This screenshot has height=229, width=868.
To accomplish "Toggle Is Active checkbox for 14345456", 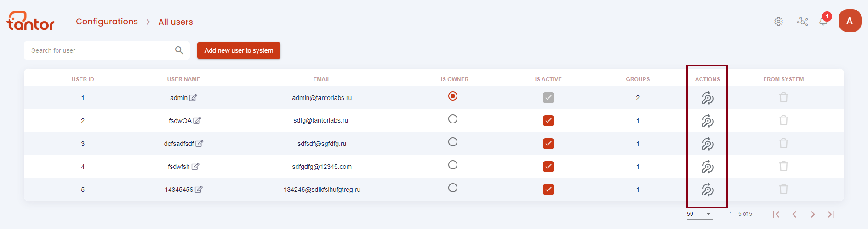I will 548,190.
